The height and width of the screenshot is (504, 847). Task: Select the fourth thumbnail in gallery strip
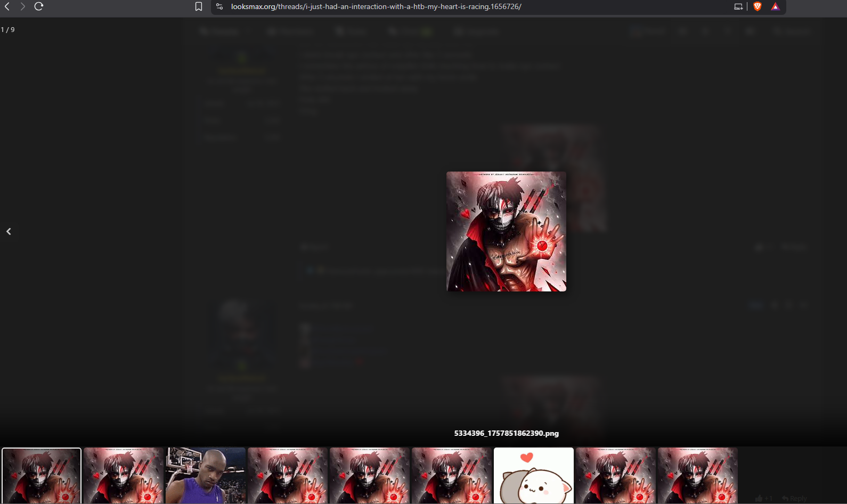tap(288, 475)
